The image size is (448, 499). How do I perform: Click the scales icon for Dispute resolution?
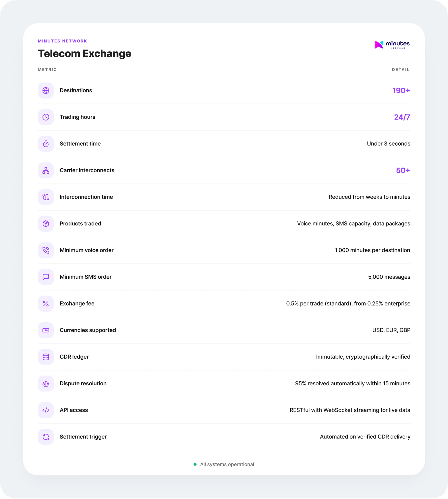point(46,383)
